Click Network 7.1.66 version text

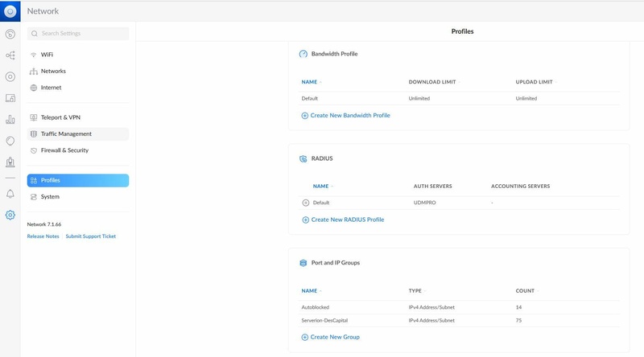(x=44, y=224)
